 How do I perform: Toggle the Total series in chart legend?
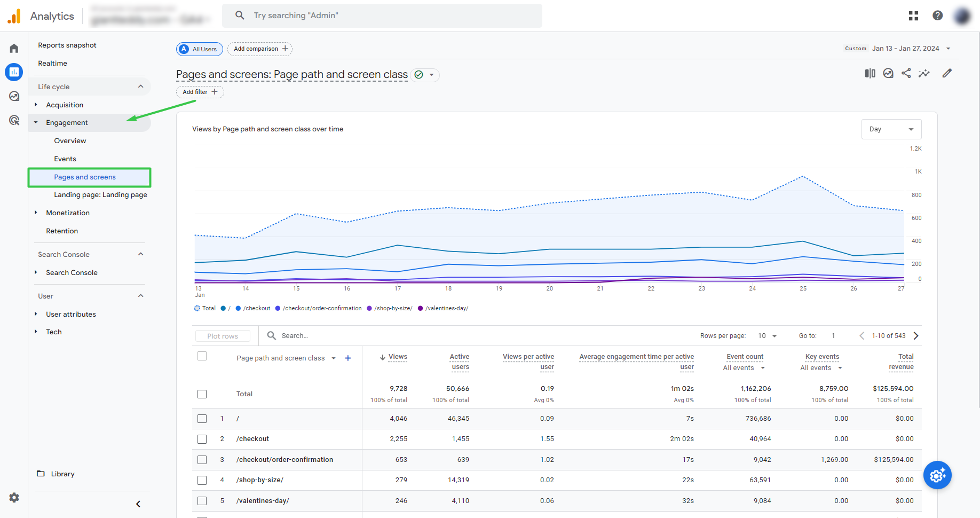click(205, 308)
